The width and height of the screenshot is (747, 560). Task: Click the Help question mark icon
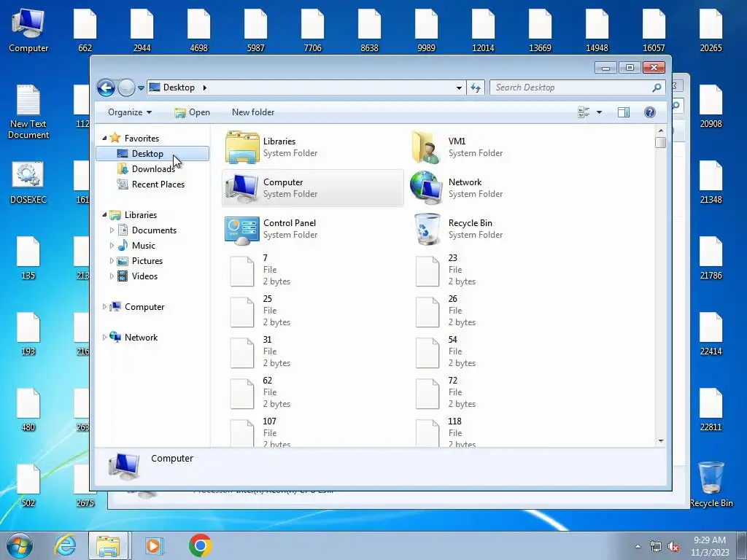[x=649, y=112]
